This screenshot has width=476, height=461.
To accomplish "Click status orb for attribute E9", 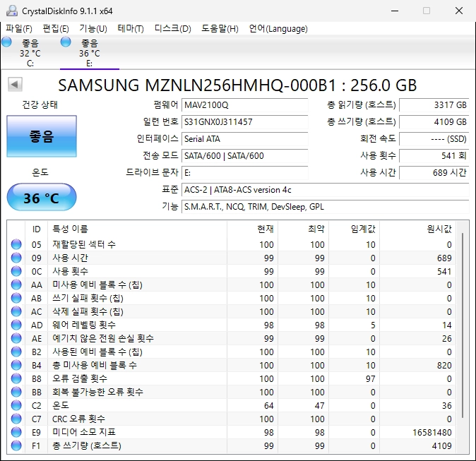I will coord(16,432).
